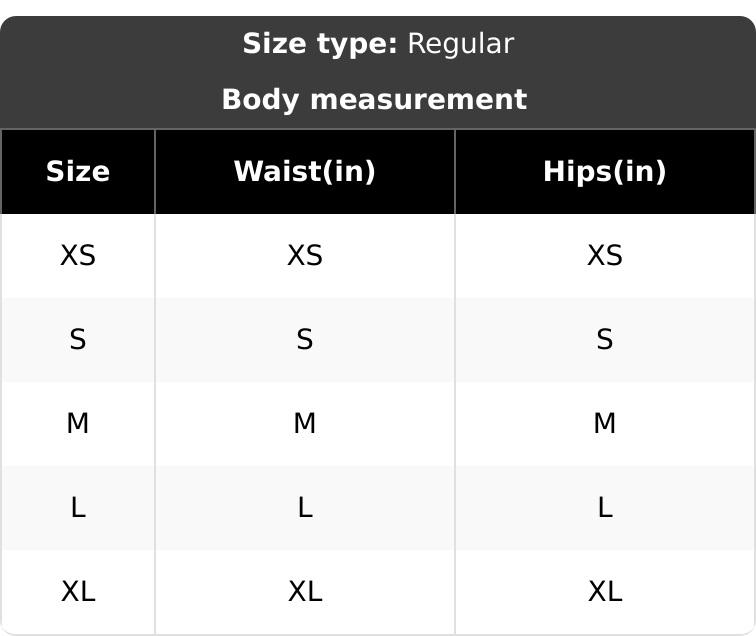Image resolution: width=756 pixels, height=636 pixels.
Task: Select the Size column header
Action: click(78, 172)
